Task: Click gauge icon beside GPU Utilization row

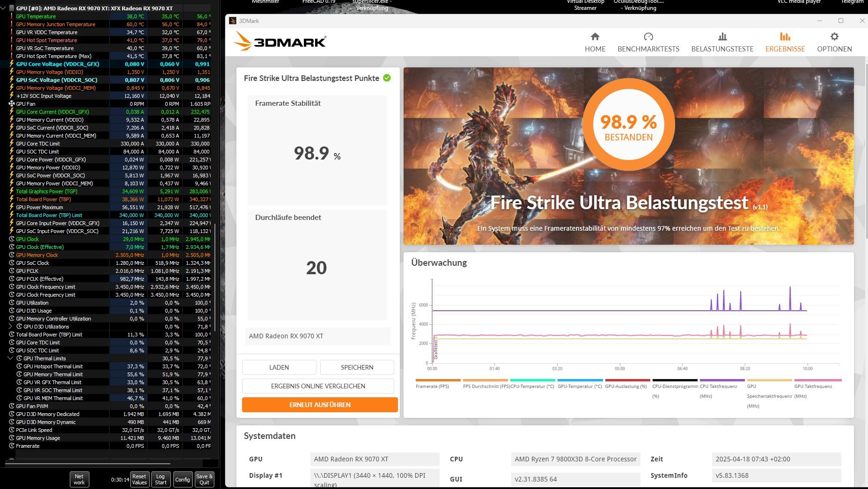Action: click(x=12, y=303)
